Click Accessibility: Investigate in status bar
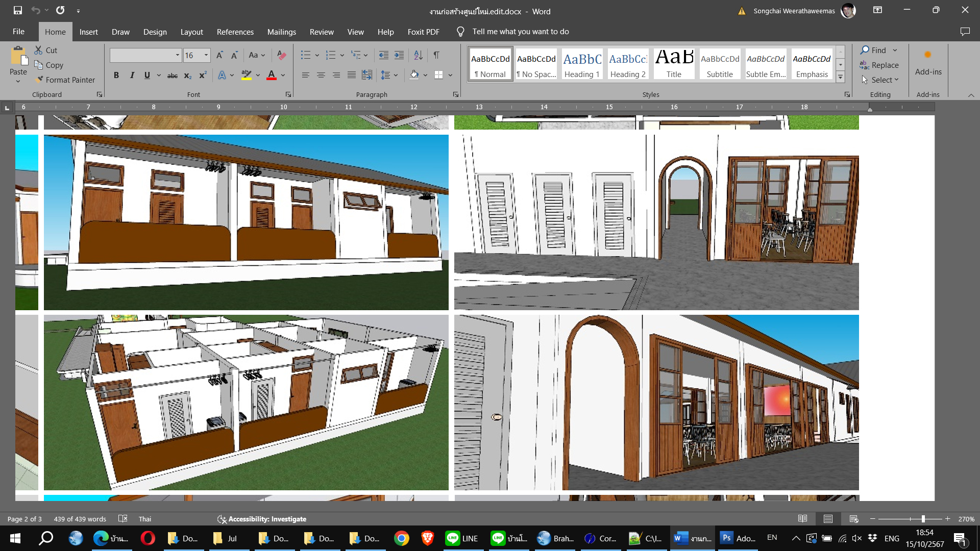The width and height of the screenshot is (980, 551). (x=262, y=519)
